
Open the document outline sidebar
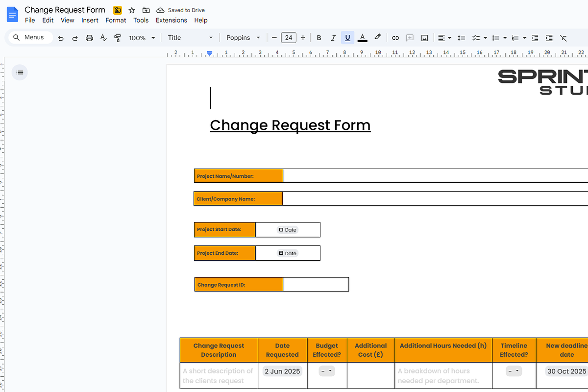pos(20,73)
